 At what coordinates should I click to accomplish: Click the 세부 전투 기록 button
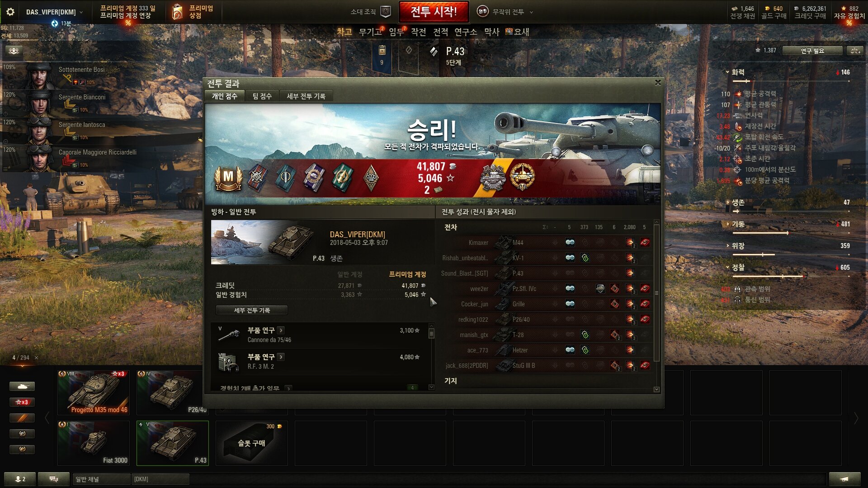(252, 310)
